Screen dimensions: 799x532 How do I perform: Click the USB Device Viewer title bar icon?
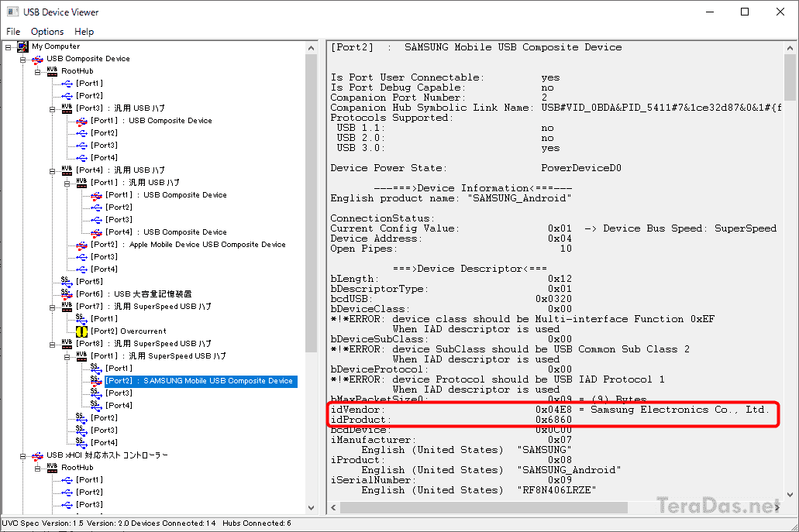point(12,12)
